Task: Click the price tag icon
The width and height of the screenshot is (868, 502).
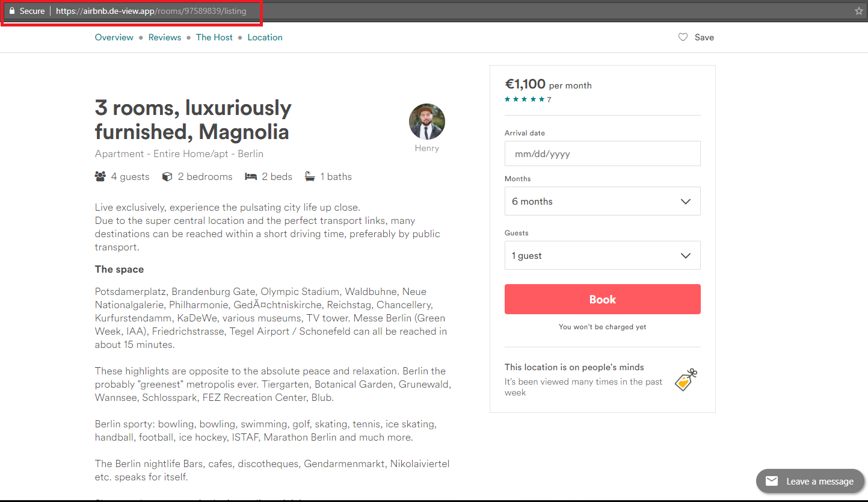Action: 685,380
